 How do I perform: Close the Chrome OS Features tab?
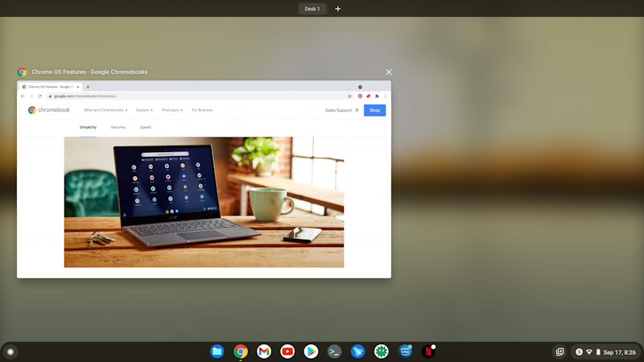[78, 87]
